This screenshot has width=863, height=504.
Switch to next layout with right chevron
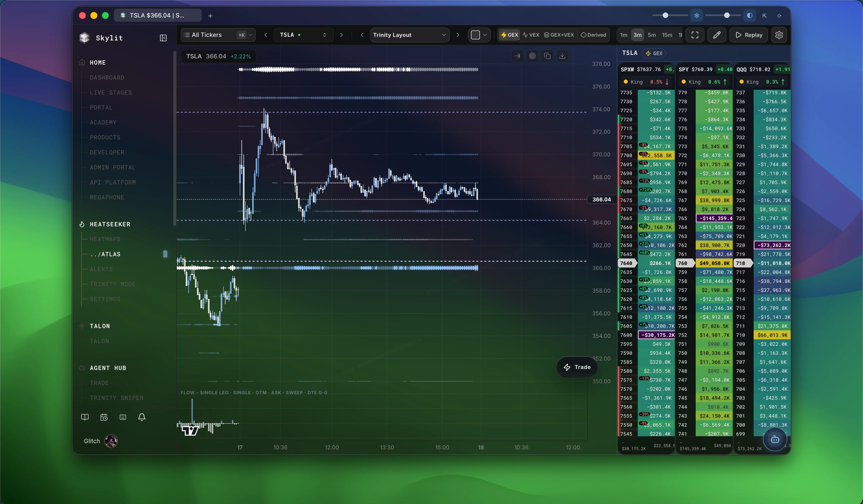pos(458,35)
